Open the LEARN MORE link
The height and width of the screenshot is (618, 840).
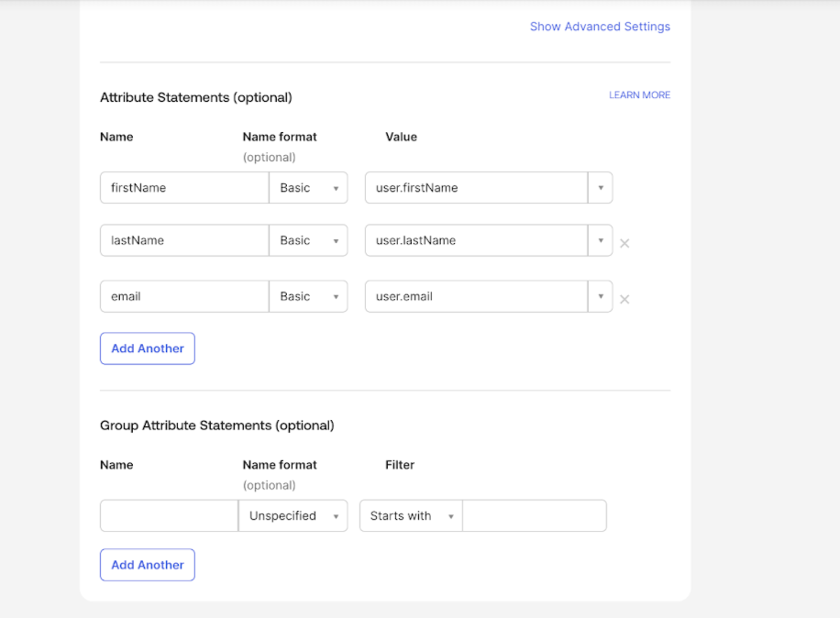640,94
